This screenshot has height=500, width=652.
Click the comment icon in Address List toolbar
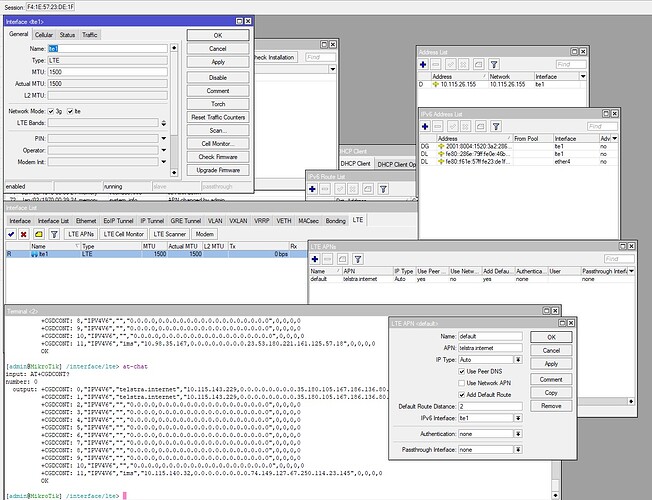point(479,64)
